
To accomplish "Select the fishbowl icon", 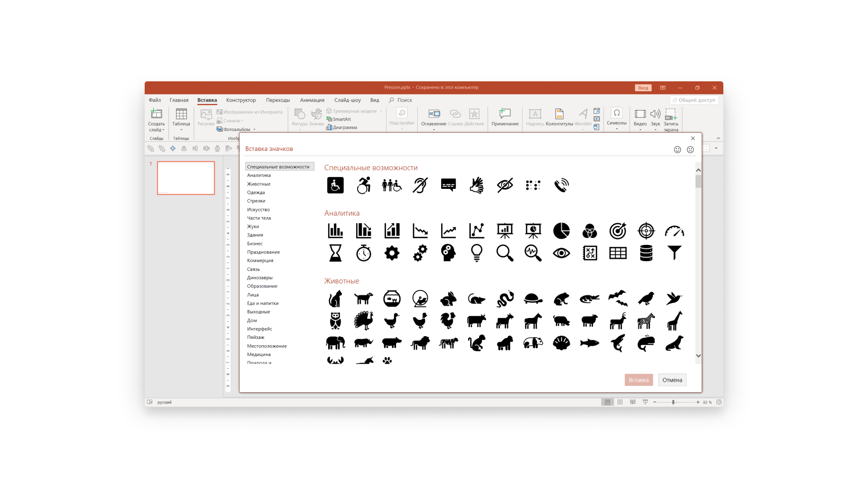I will [392, 299].
